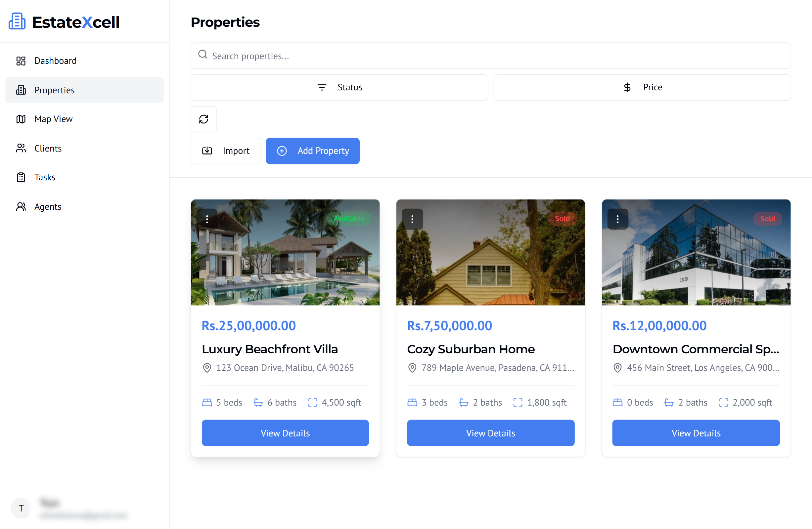Open the Dashboard from the sidebar
The height and width of the screenshot is (529, 812).
(55, 61)
